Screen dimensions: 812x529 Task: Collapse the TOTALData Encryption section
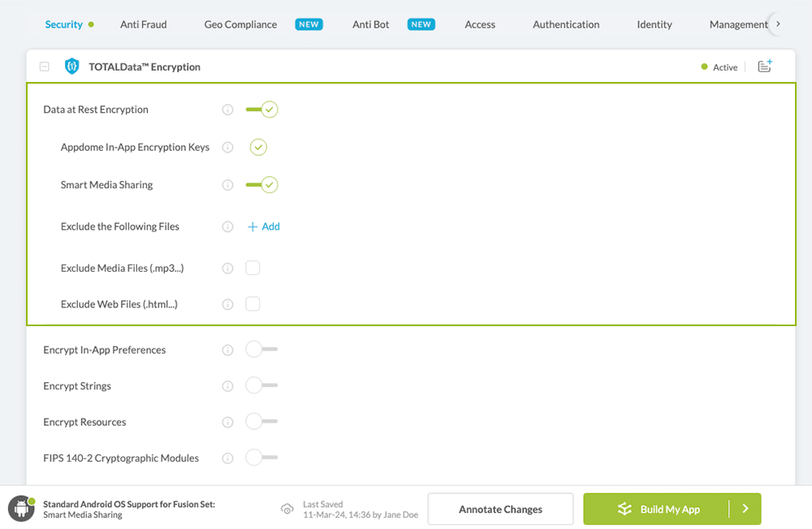tap(45, 67)
